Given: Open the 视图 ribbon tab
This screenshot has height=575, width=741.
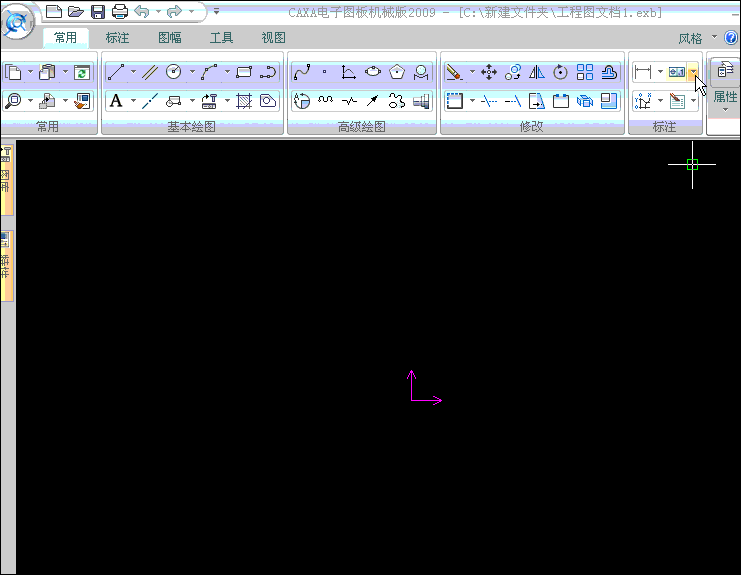Looking at the screenshot, I should [x=273, y=38].
